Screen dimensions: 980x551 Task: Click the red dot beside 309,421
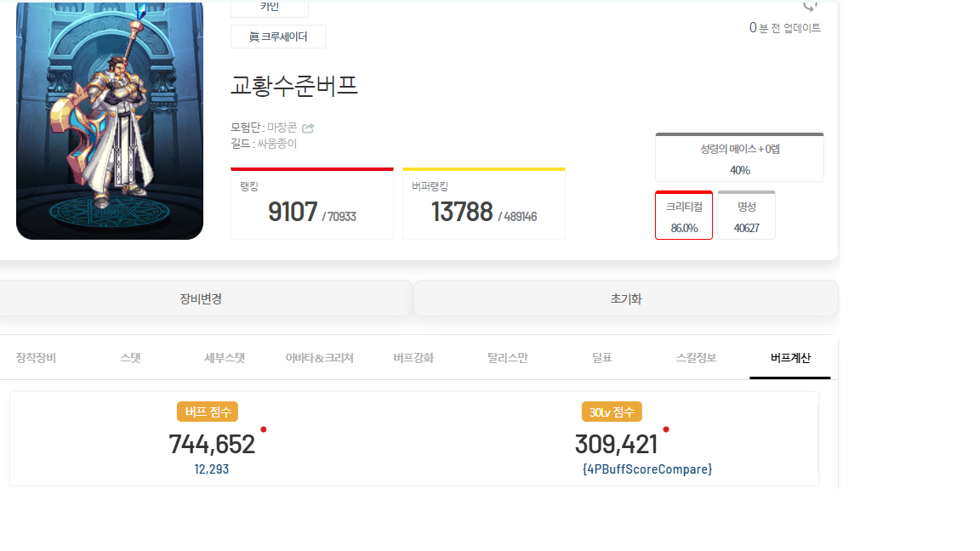[666, 429]
